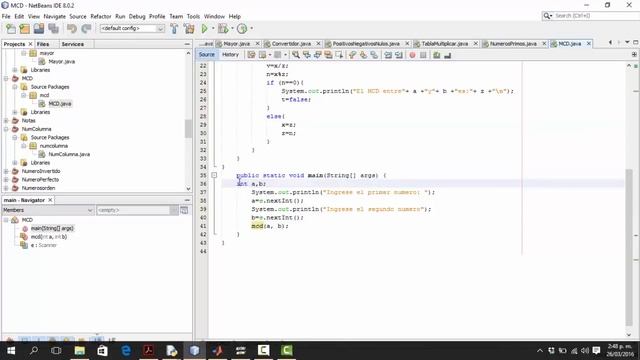640x360 pixels.
Task: Switch to the Files tab
Action: pyautogui.click(x=43, y=44)
